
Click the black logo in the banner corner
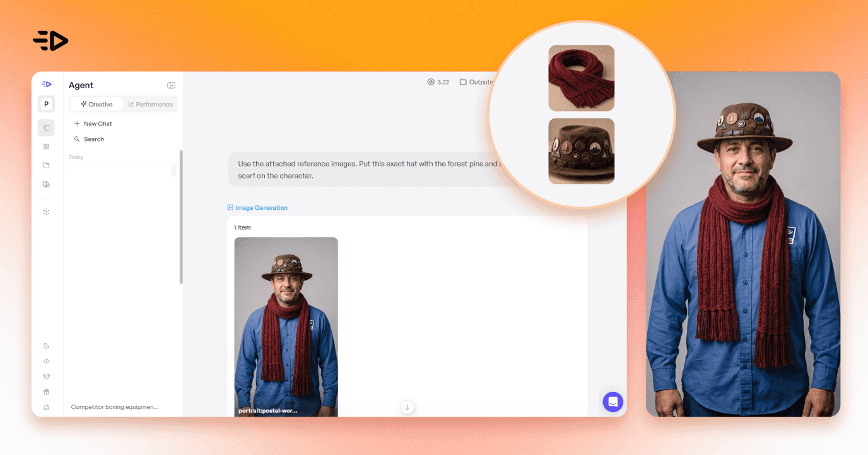50,40
